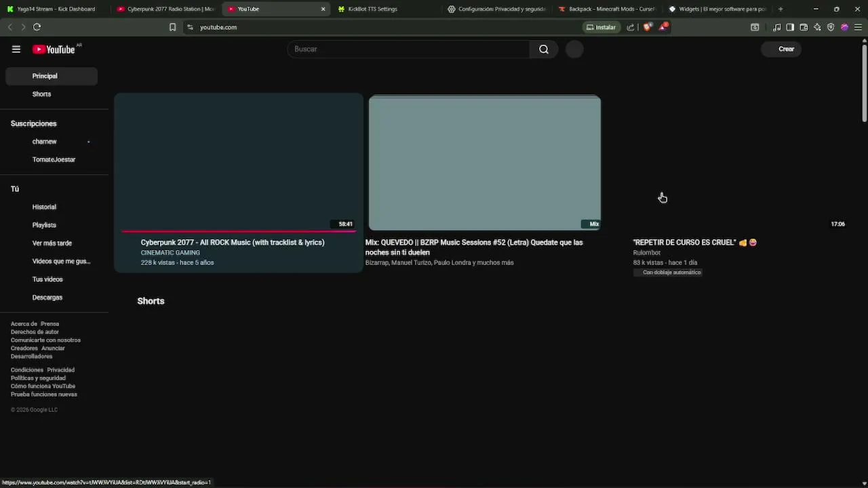The width and height of the screenshot is (868, 488).
Task: Open the Cyberpunk 2077 All ROCK Music thumbnail
Action: pyautogui.click(x=239, y=163)
